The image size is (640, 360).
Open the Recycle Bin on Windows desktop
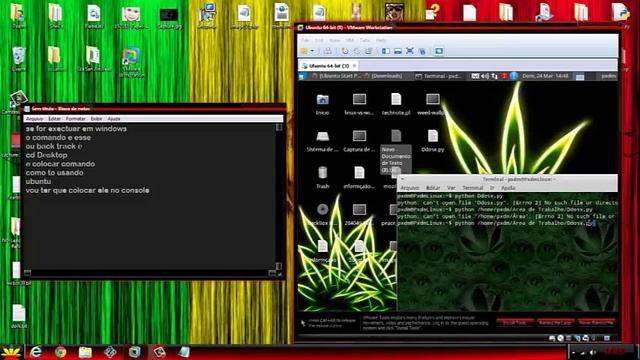18,59
